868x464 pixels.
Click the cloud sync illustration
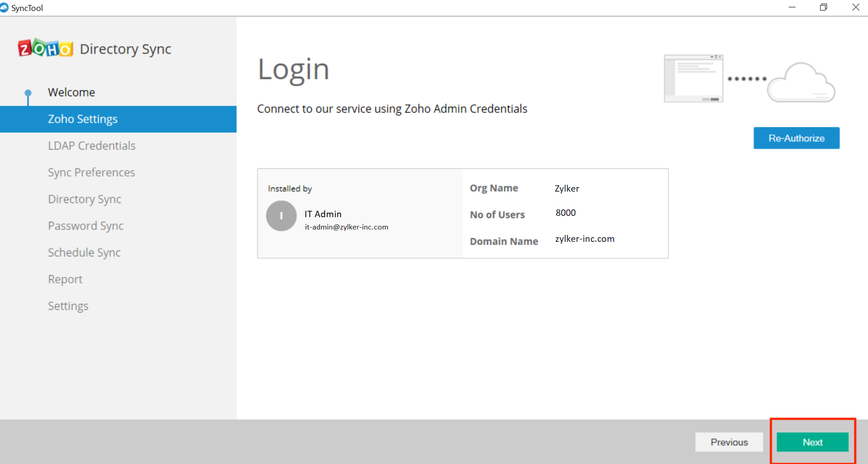tap(749, 78)
